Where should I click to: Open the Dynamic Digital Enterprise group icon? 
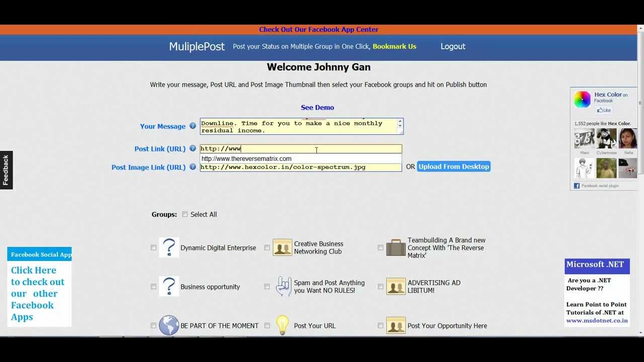click(169, 247)
